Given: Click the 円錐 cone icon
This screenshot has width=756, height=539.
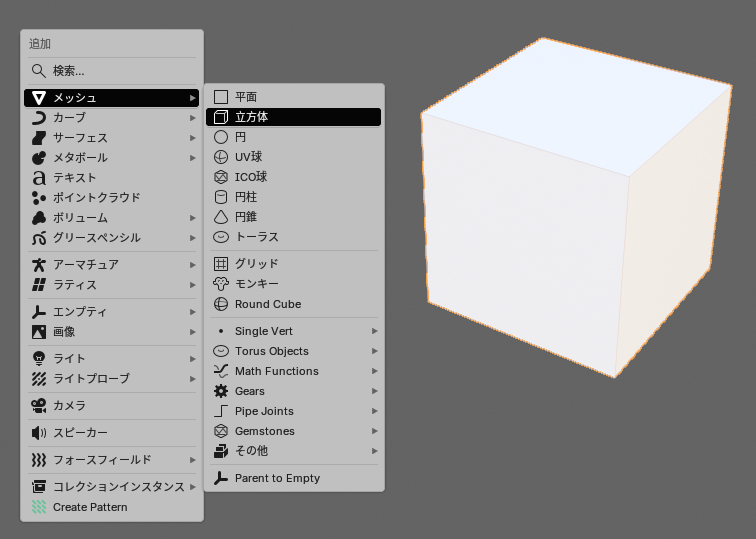Looking at the screenshot, I should (x=221, y=217).
